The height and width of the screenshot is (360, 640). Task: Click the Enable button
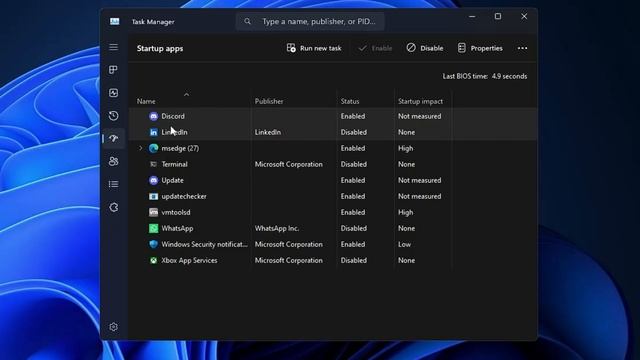tap(375, 48)
